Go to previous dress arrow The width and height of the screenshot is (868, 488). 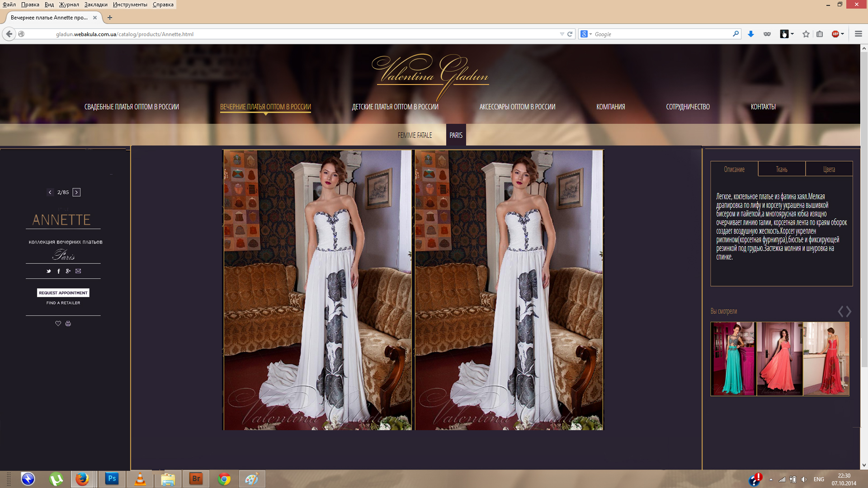click(x=50, y=192)
